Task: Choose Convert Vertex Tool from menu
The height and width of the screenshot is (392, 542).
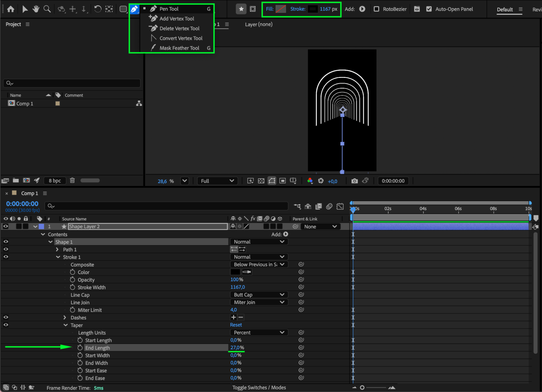Action: pos(181,38)
